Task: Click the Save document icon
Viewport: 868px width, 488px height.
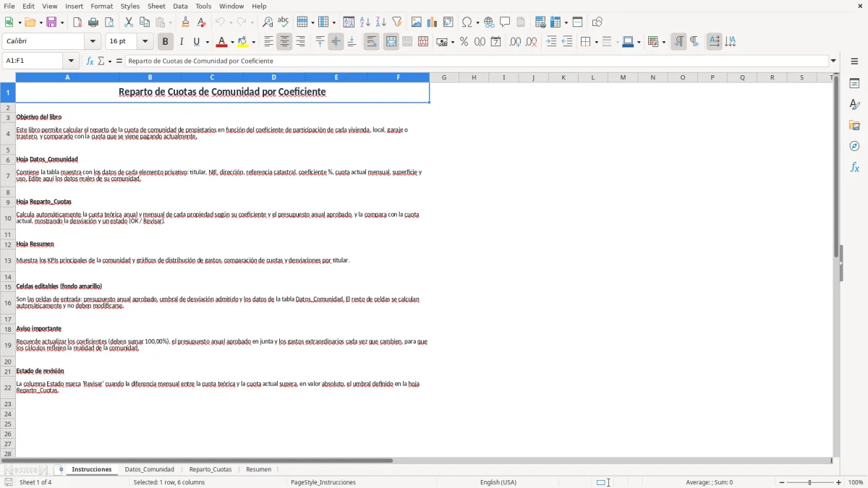Action: coord(51,22)
